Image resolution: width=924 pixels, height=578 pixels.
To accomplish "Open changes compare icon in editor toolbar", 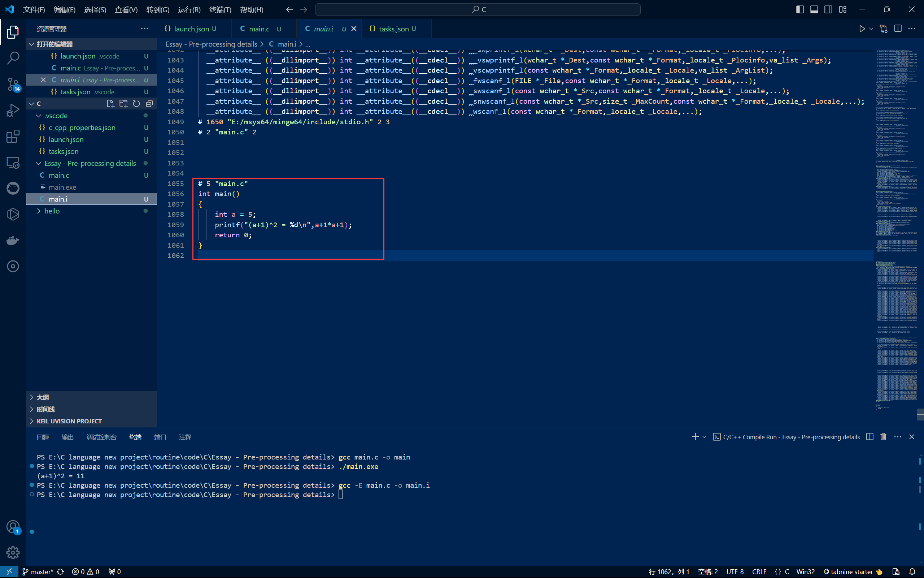I will pos(884,29).
